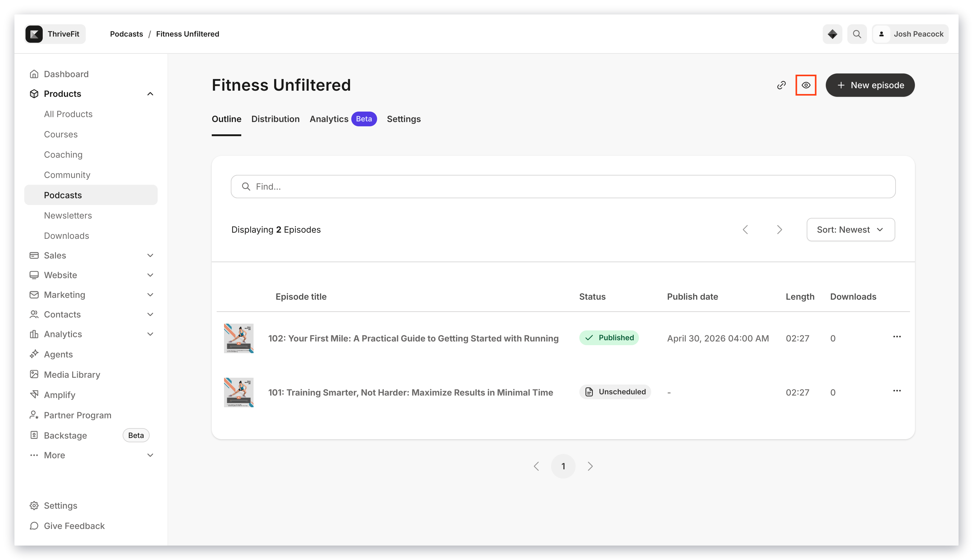Screen dimensions: 973x560
Task: Go to Dashboard in sidebar
Action: 66,74
